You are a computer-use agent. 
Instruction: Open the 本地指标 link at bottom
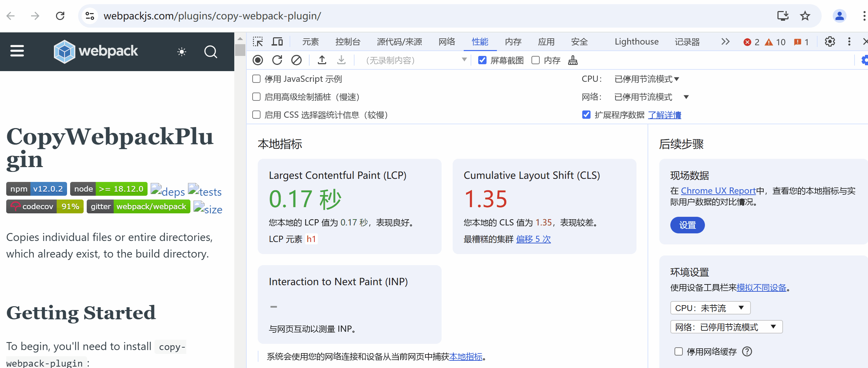(x=465, y=357)
